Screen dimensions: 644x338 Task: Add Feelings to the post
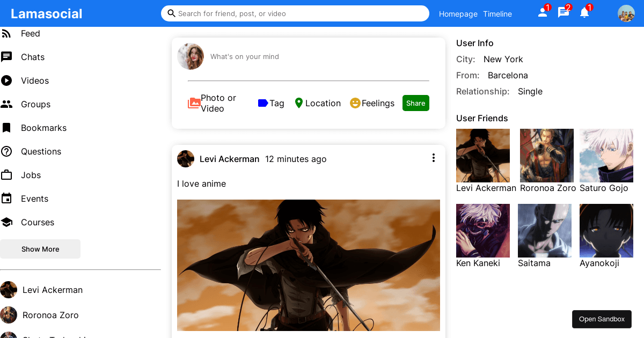click(x=372, y=103)
